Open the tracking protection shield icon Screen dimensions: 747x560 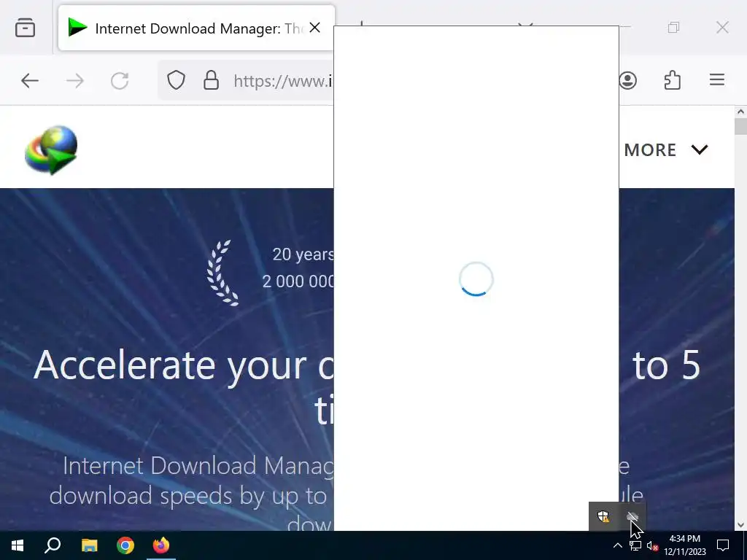click(x=176, y=80)
